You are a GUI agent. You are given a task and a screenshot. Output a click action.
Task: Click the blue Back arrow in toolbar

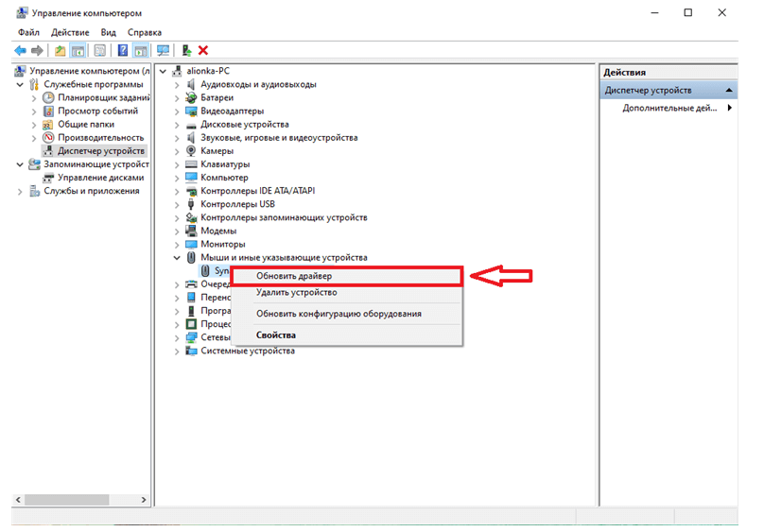click(x=20, y=50)
